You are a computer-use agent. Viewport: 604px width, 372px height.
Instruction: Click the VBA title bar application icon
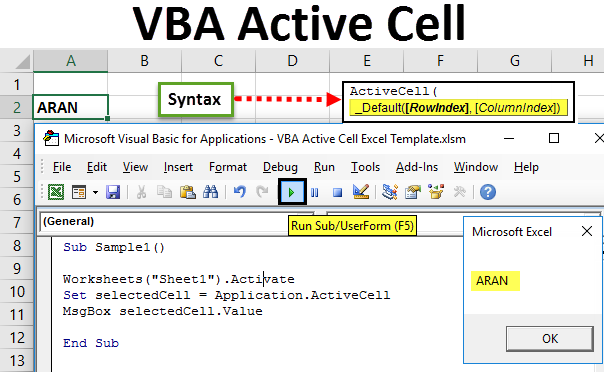pyautogui.click(x=51, y=139)
